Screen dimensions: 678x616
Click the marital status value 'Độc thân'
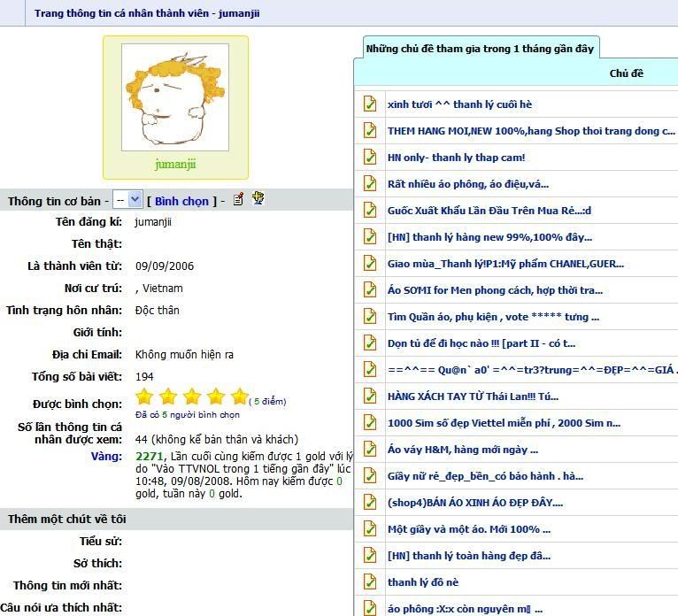coord(157,311)
